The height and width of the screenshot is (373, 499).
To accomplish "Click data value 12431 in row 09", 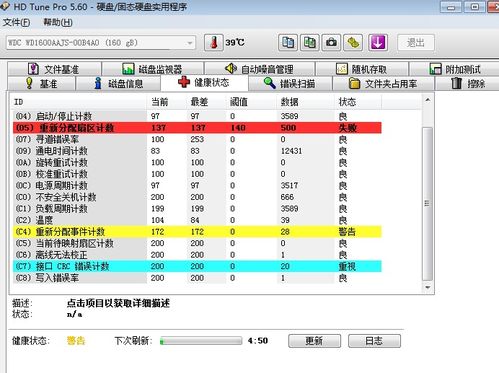I will [291, 151].
